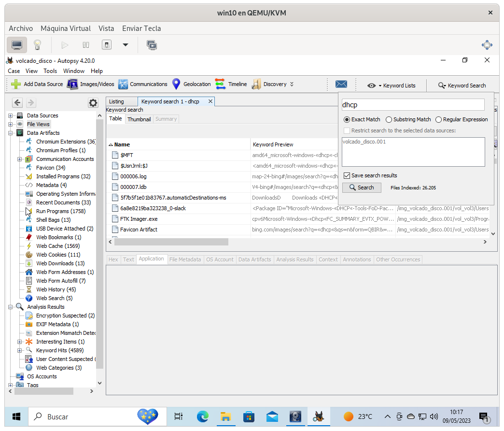Expand the Data Sources tree node
This screenshot has width=504, height=431.
(11, 115)
